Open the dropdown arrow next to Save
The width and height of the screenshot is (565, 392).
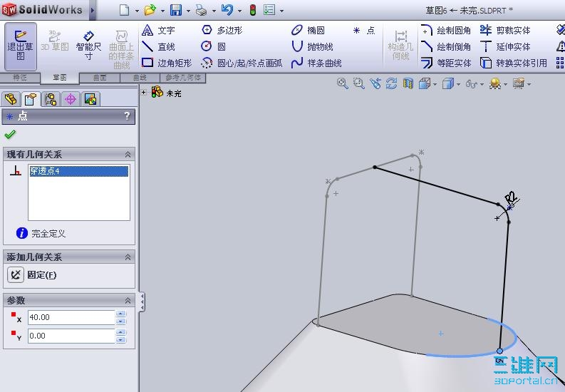pos(188,11)
